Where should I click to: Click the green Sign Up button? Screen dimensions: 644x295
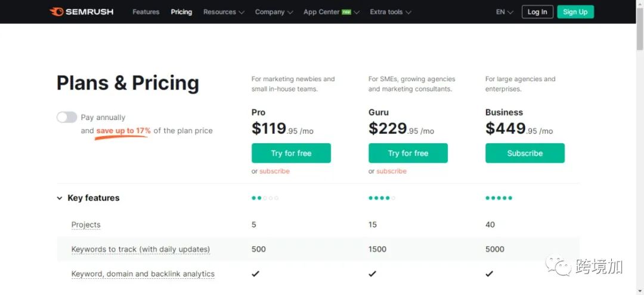coord(575,12)
